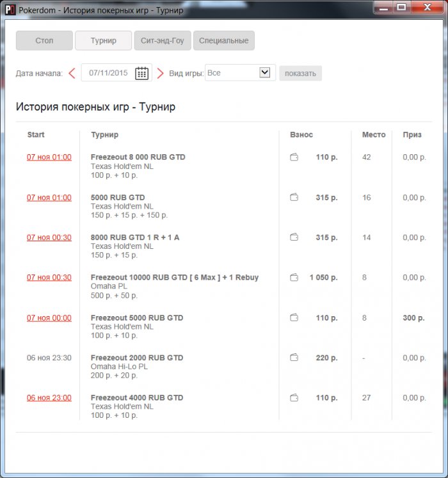
Task: Click the place value 42
Action: (x=366, y=157)
